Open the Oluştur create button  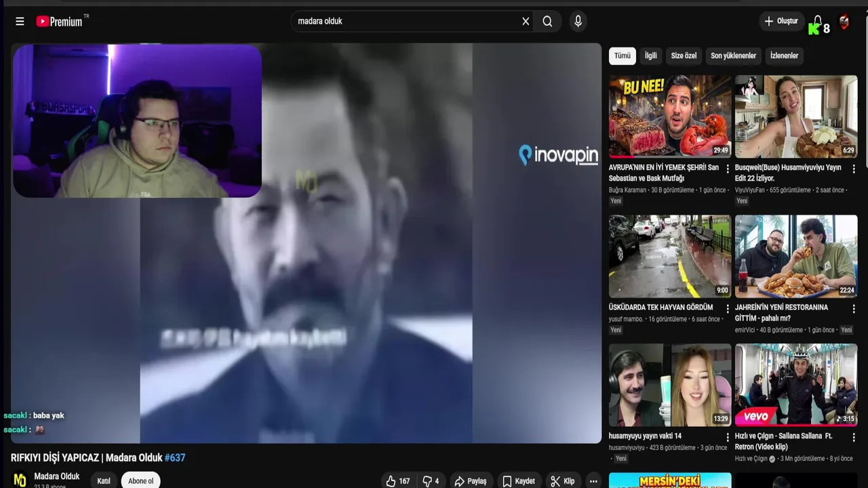pyautogui.click(x=781, y=21)
